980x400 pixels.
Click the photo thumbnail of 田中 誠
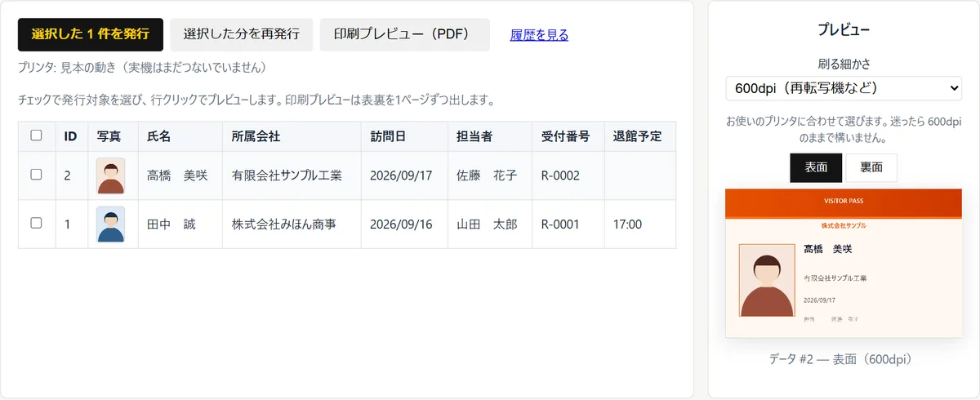[111, 224]
